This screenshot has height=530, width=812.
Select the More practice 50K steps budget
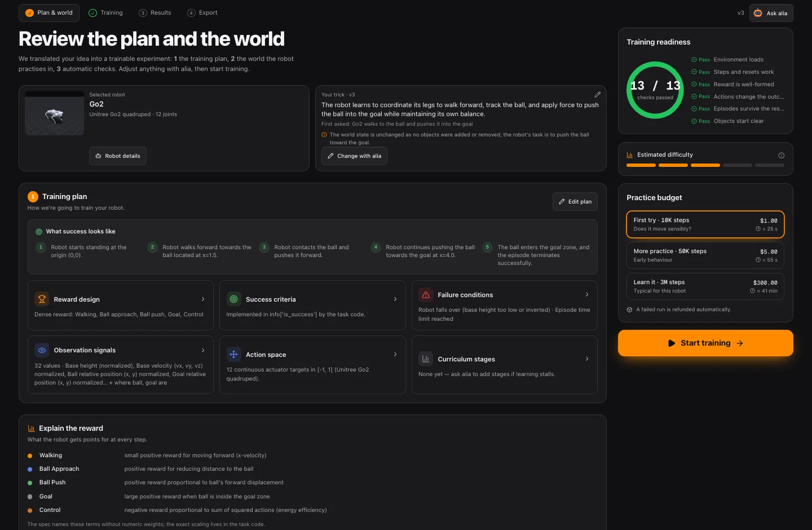pyautogui.click(x=705, y=255)
